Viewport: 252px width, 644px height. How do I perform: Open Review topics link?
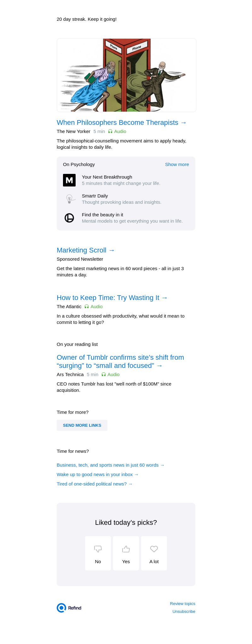coord(182,604)
